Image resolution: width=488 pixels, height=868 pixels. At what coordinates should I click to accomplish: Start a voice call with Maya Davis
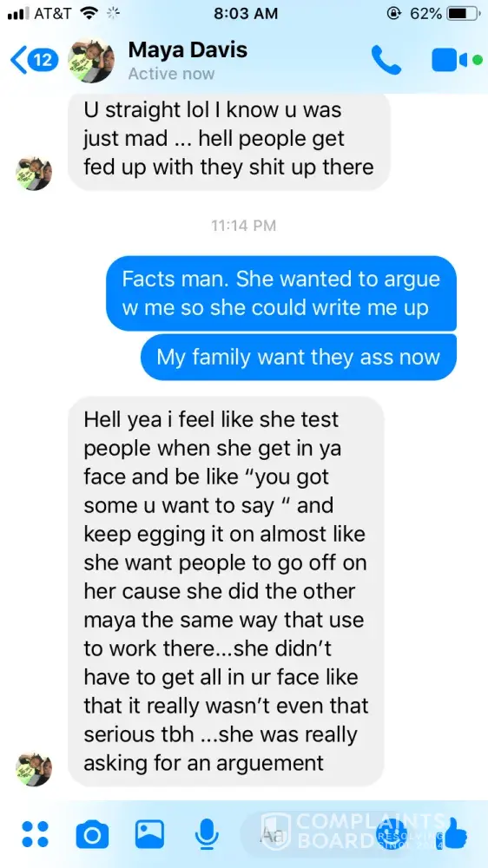(386, 60)
